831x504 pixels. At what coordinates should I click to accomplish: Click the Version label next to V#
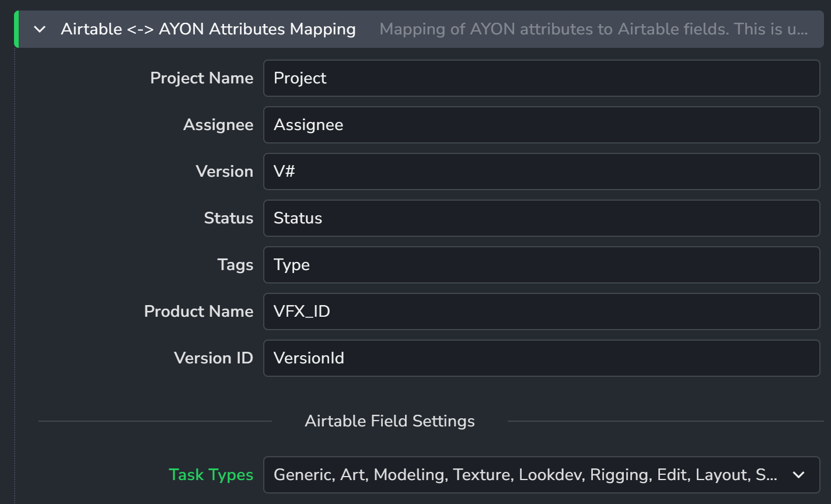[x=225, y=171]
